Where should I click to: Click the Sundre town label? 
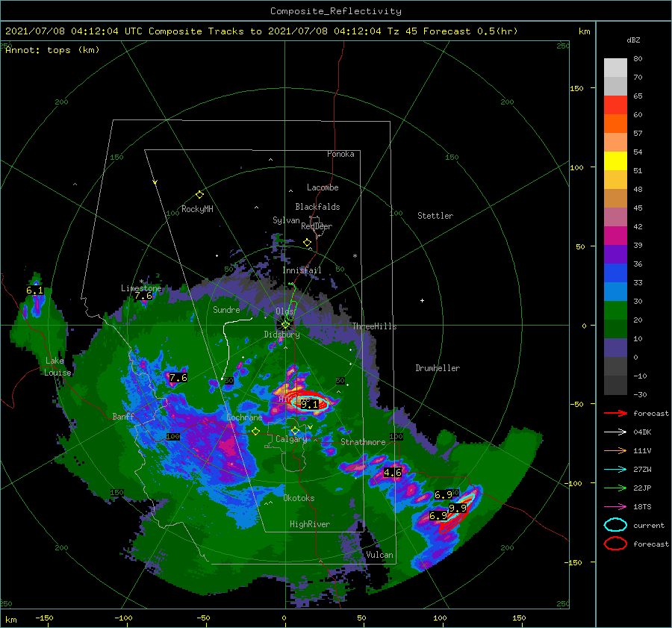point(226,309)
